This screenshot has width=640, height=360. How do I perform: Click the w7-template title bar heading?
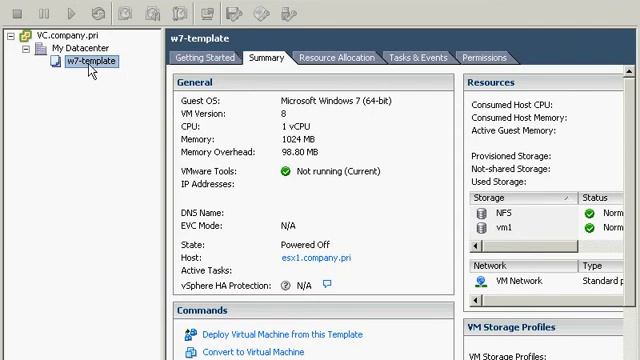[200, 38]
